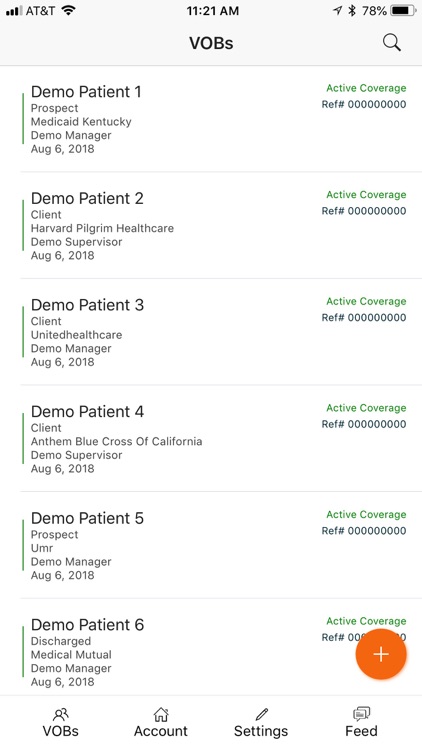Viewport: 422px width, 750px height.
Task: Tap the Settings pencil icon
Action: coord(262,715)
